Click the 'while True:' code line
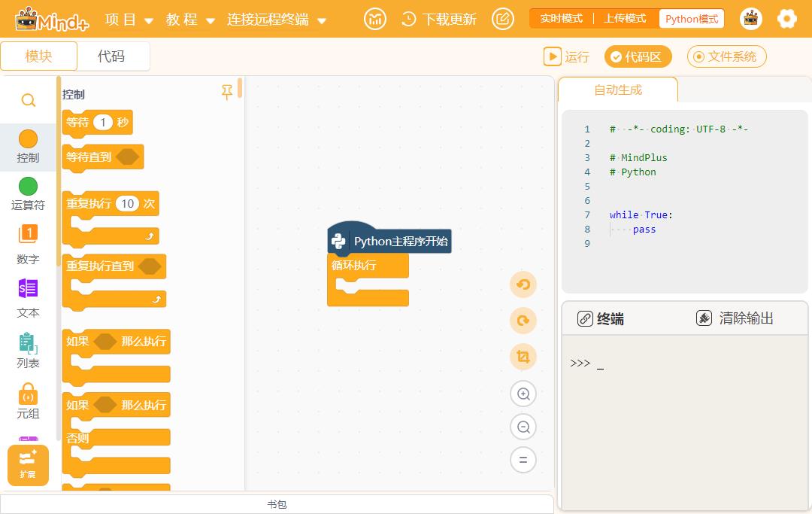Viewport: 812px width, 514px height. coord(641,214)
